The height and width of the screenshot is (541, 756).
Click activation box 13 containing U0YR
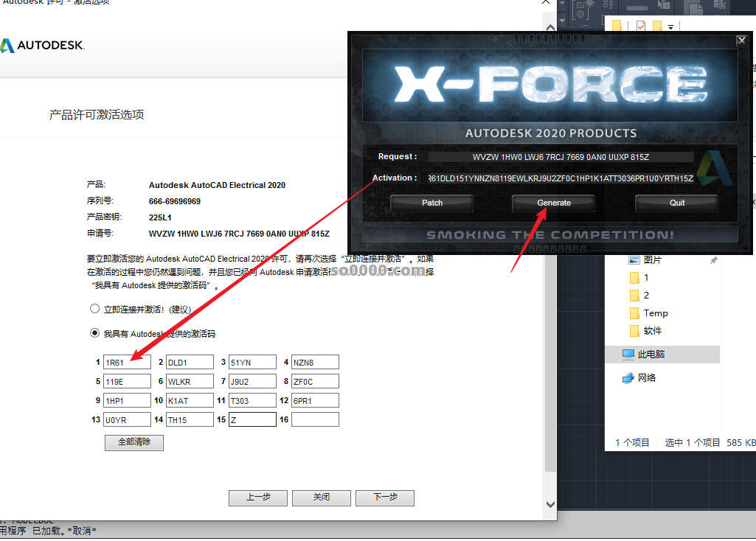[x=128, y=419]
